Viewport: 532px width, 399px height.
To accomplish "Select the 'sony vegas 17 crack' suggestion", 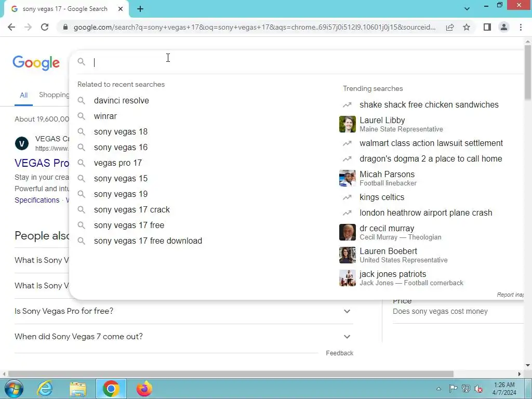I will [131, 210].
